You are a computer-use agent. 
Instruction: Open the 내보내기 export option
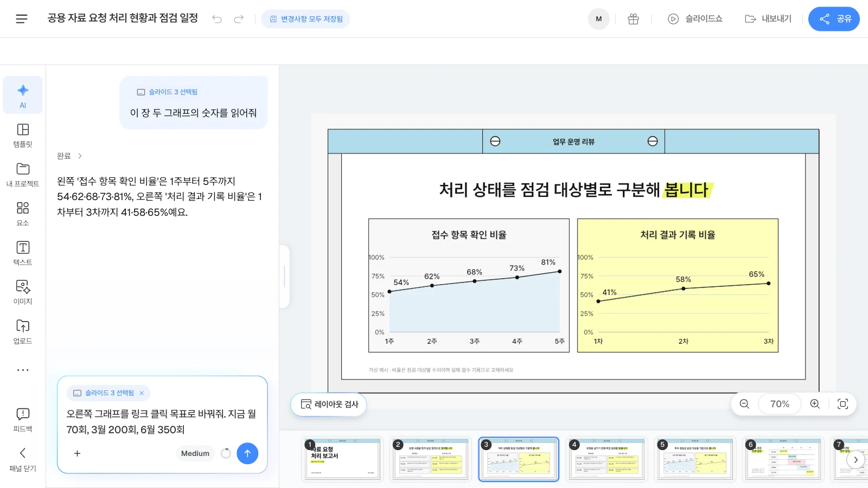tap(768, 19)
